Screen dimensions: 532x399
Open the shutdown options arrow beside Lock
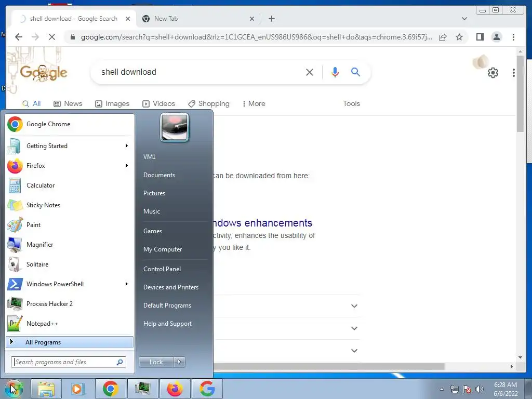click(179, 362)
